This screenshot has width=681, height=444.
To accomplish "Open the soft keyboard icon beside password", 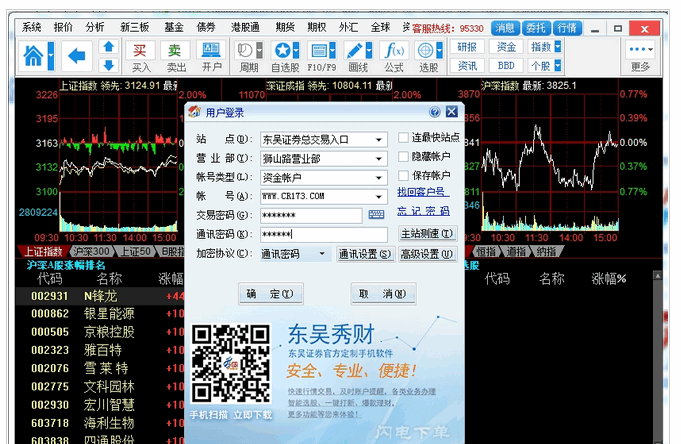I will 376,215.
